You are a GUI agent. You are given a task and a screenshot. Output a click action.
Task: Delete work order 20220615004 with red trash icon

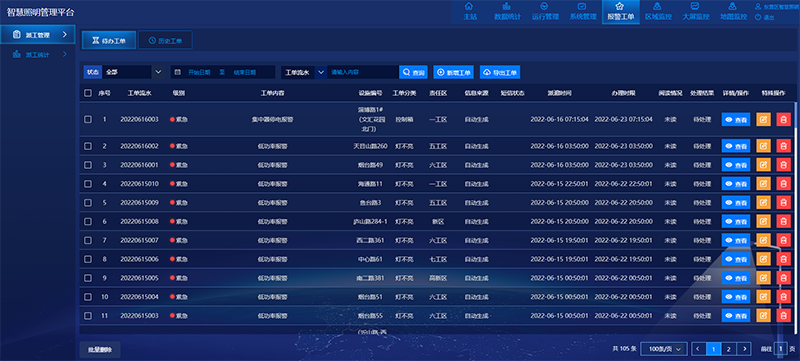(x=783, y=297)
